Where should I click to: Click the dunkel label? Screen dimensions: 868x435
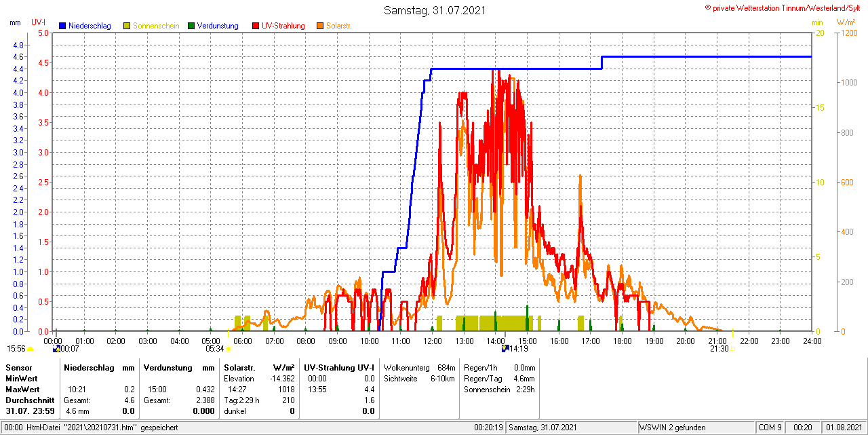pos(235,411)
